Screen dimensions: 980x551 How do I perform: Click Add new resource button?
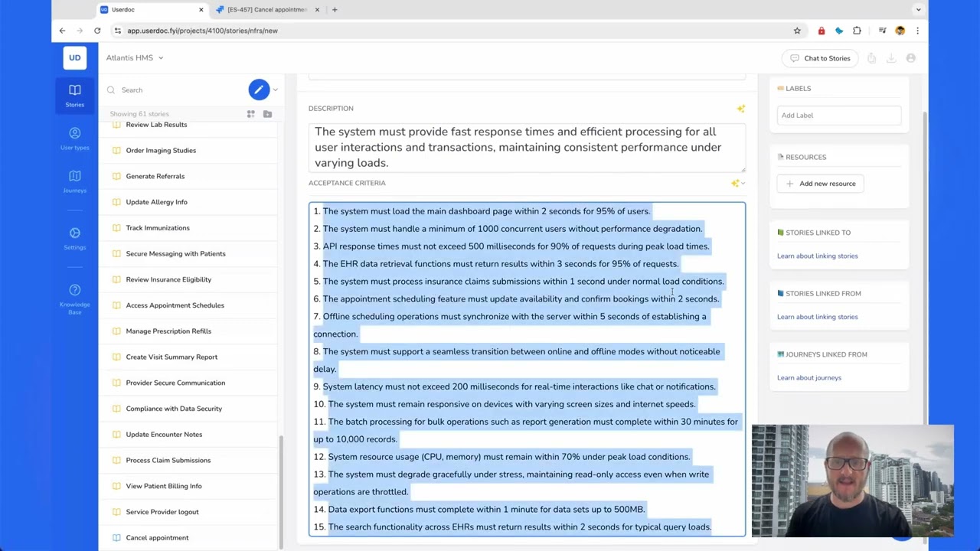[x=821, y=184]
